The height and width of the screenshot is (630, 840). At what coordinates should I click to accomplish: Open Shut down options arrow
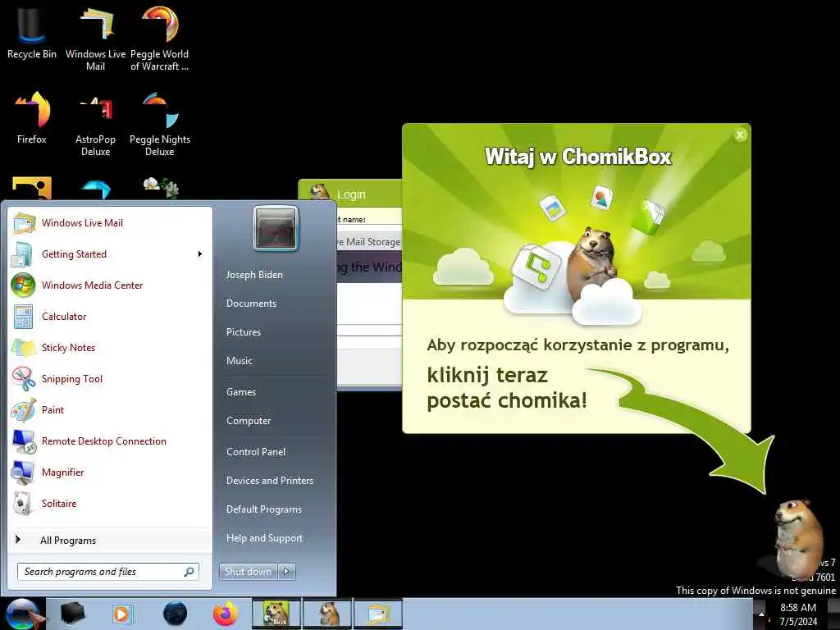pyautogui.click(x=286, y=572)
